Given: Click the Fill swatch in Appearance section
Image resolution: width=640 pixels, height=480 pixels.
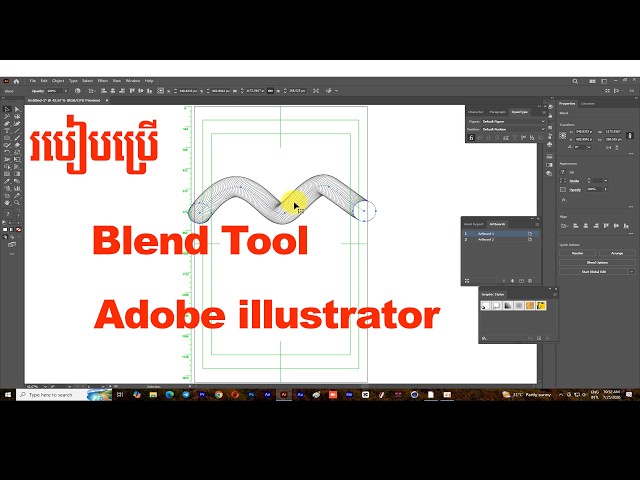Looking at the screenshot, I should coord(562,172).
